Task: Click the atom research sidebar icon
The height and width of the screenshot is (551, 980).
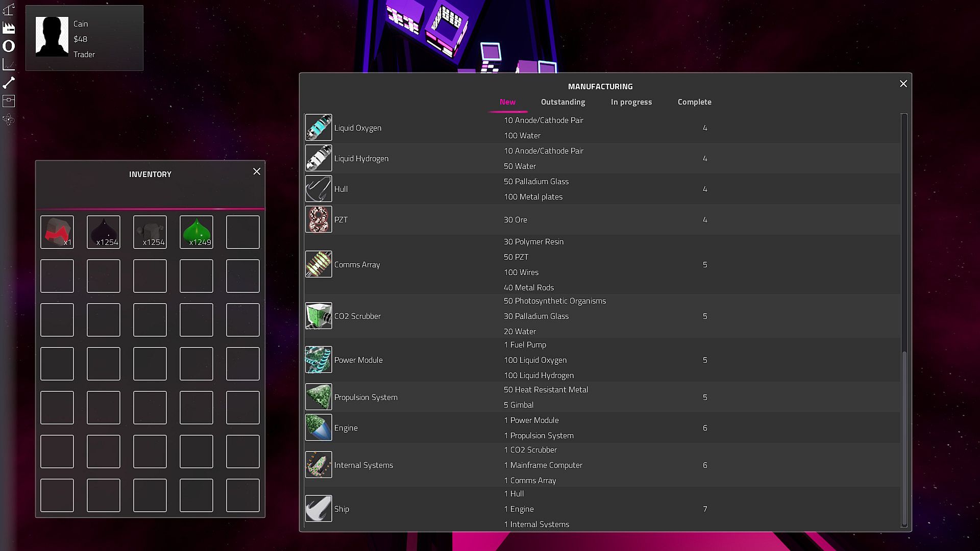Action: 9,120
